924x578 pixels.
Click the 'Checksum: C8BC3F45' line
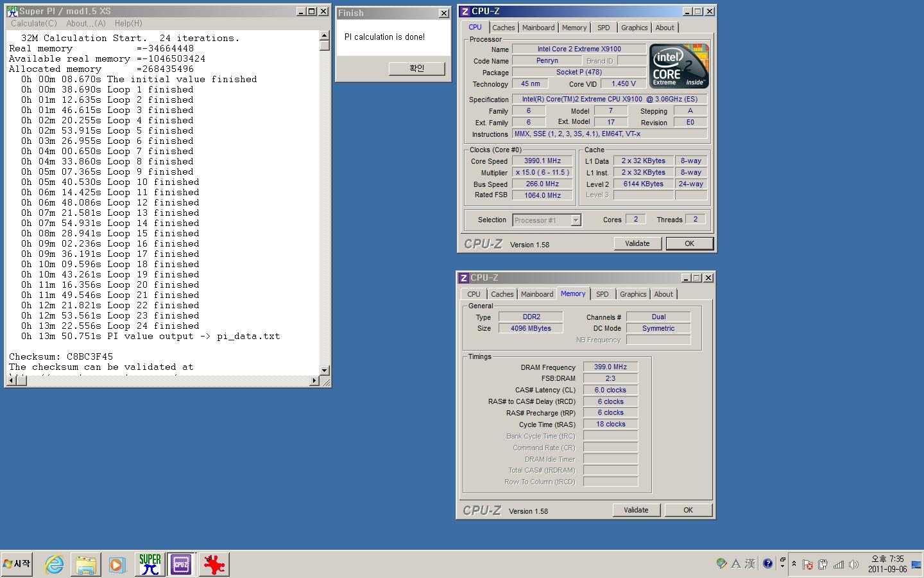[61, 356]
